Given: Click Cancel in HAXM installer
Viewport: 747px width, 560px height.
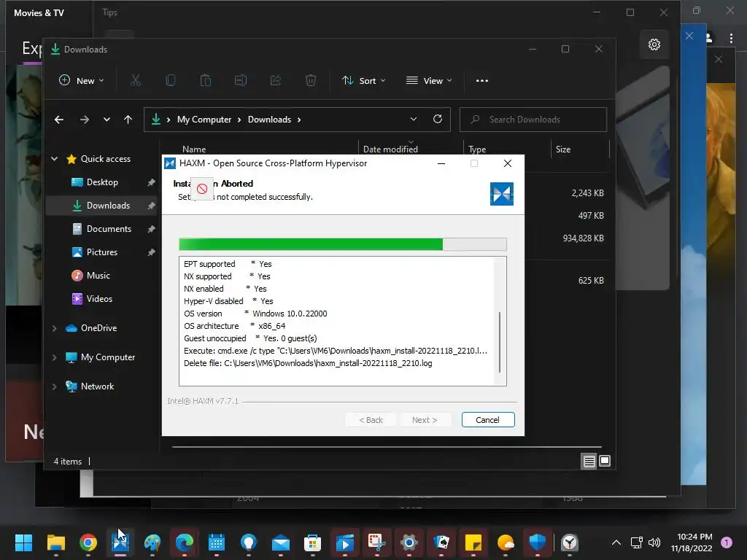Looking at the screenshot, I should 488,419.
